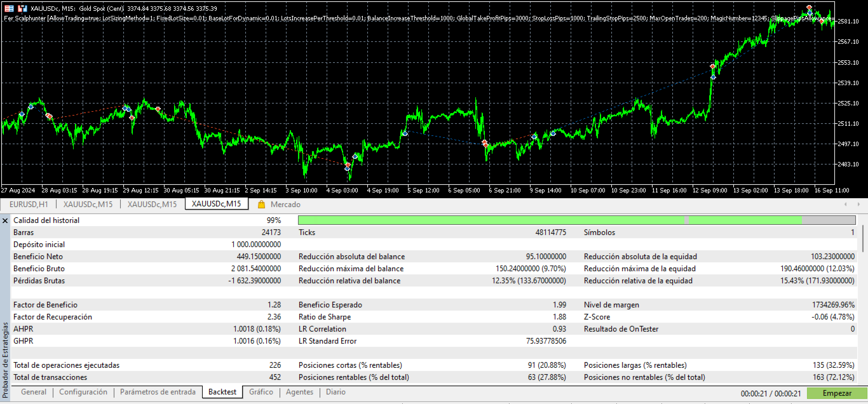Open the Gráfico tab
Screen dimensions: 868x404
coord(261,392)
